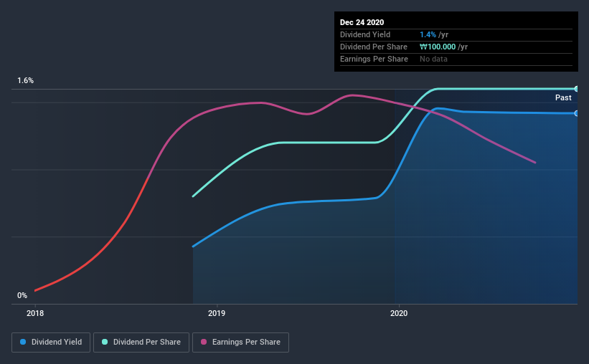
Task: Click the blue Dividend Yield legend dot
Action: (23, 342)
